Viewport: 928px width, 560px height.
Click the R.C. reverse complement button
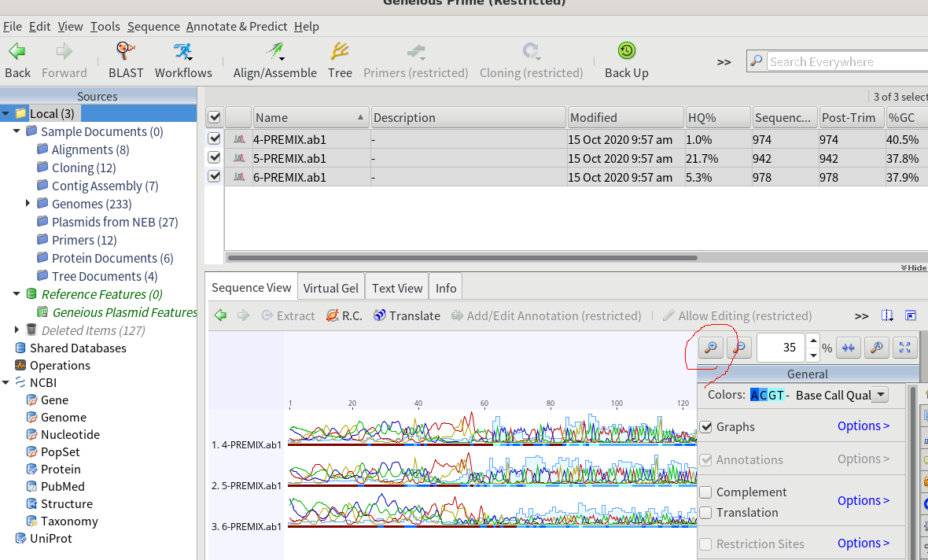(344, 316)
